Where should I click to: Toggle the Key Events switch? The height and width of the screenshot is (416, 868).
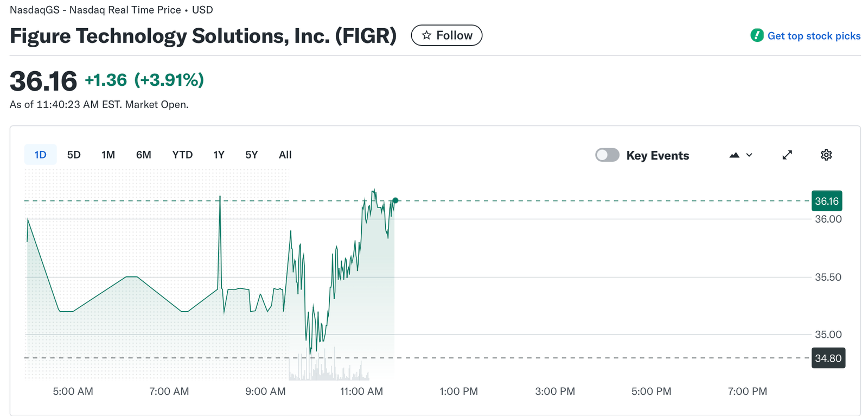click(607, 155)
